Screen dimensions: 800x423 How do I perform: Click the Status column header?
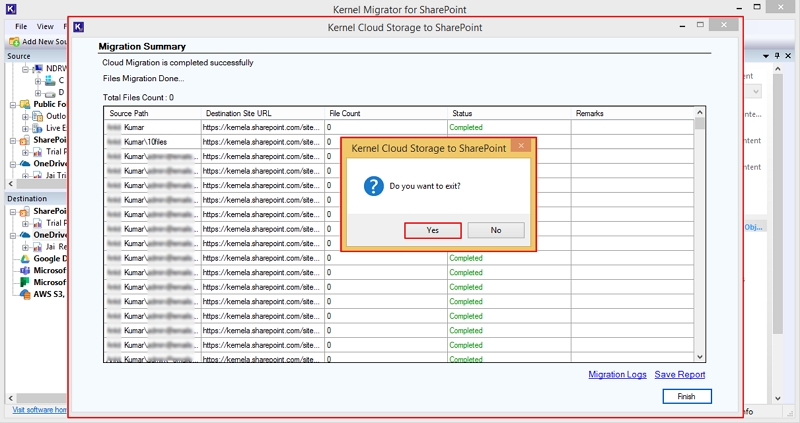coord(509,113)
